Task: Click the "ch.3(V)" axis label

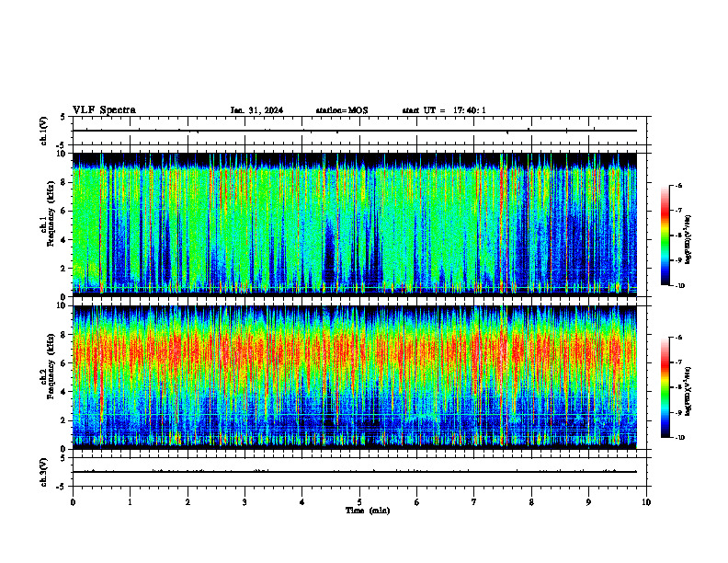Action: coord(43,472)
